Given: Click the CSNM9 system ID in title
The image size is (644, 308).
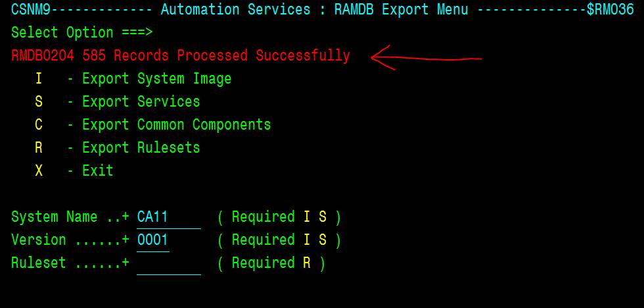Looking at the screenshot, I should coord(31,9).
